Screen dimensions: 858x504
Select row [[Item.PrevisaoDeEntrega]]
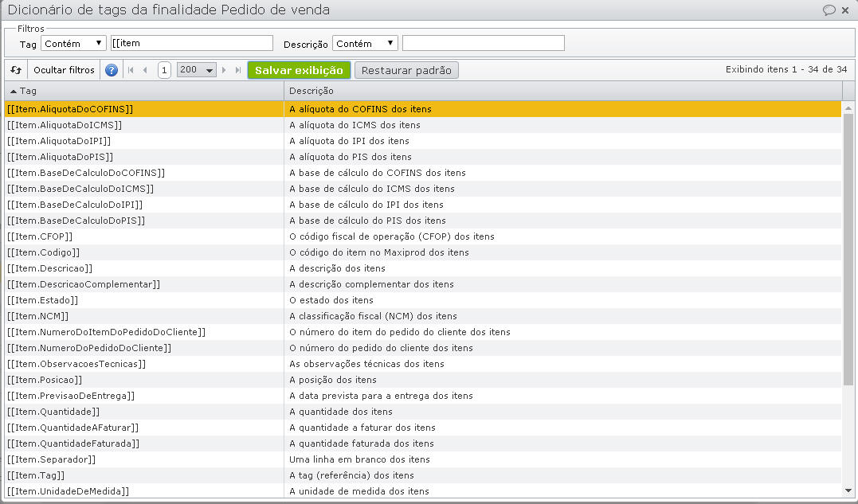coord(423,395)
